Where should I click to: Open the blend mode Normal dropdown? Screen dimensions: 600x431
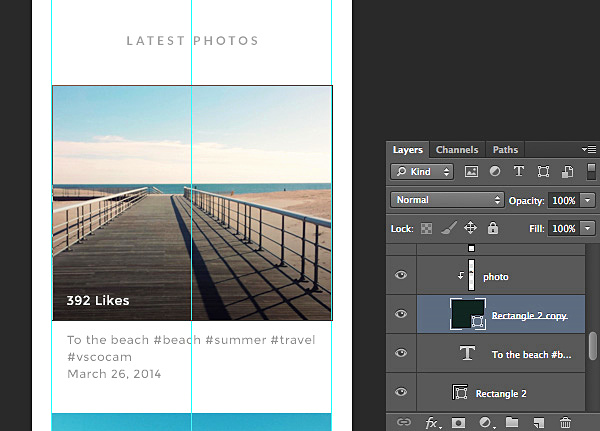(x=447, y=200)
